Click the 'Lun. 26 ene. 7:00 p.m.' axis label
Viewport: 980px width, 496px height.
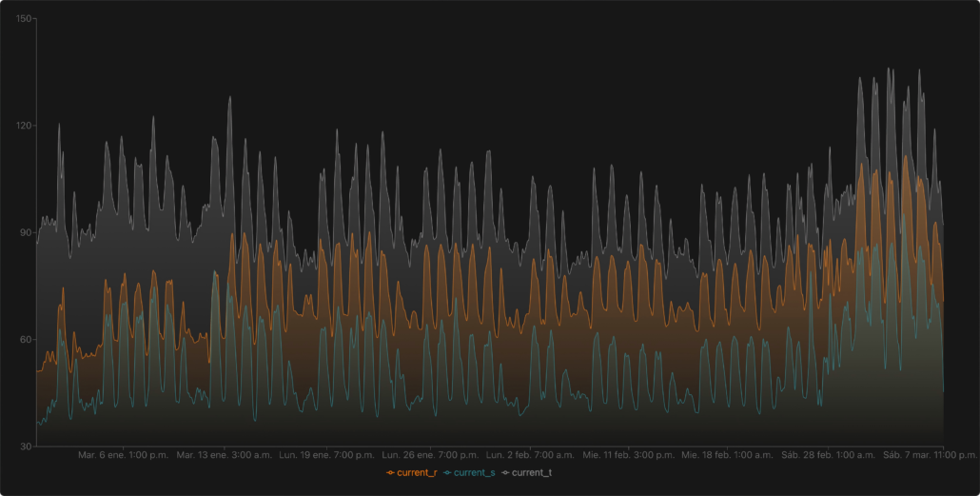point(430,455)
